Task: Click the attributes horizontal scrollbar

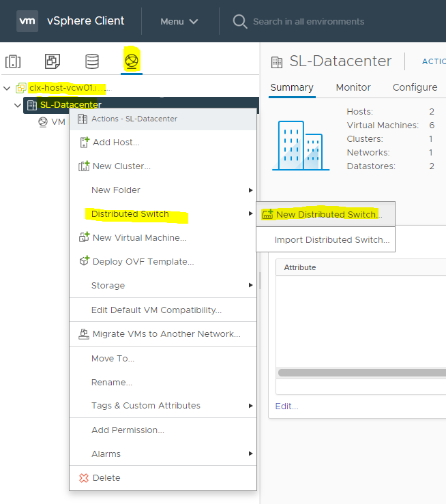Action: coord(362,372)
